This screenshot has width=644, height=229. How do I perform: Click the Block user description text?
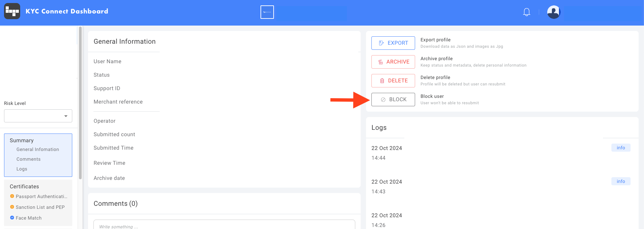point(450,103)
